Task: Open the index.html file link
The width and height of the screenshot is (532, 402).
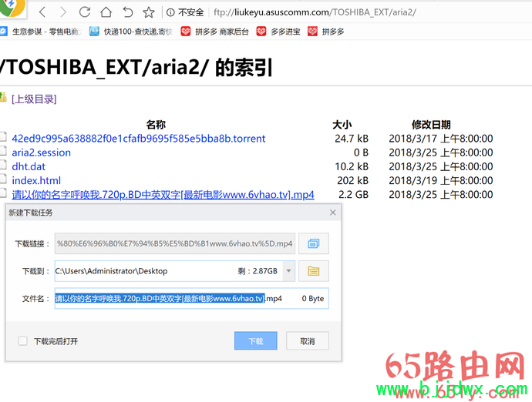Action: coord(36,180)
